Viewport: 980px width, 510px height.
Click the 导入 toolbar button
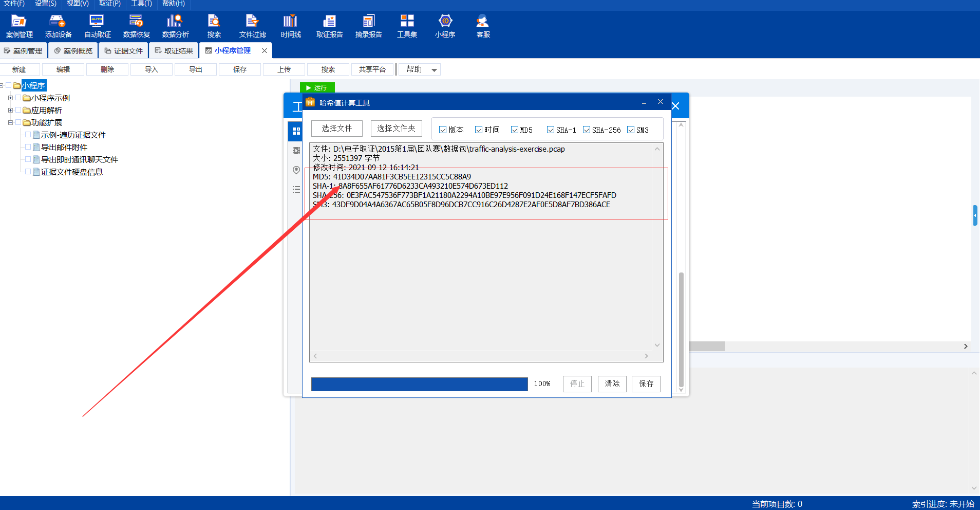[152, 69]
